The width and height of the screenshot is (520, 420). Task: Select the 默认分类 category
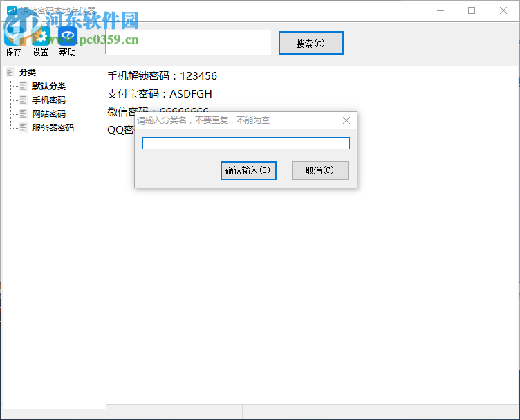click(49, 86)
